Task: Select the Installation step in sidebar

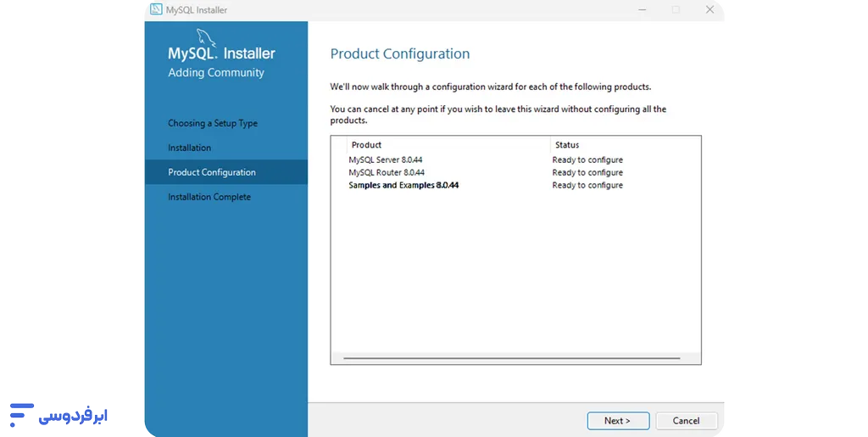Action: [x=189, y=148]
